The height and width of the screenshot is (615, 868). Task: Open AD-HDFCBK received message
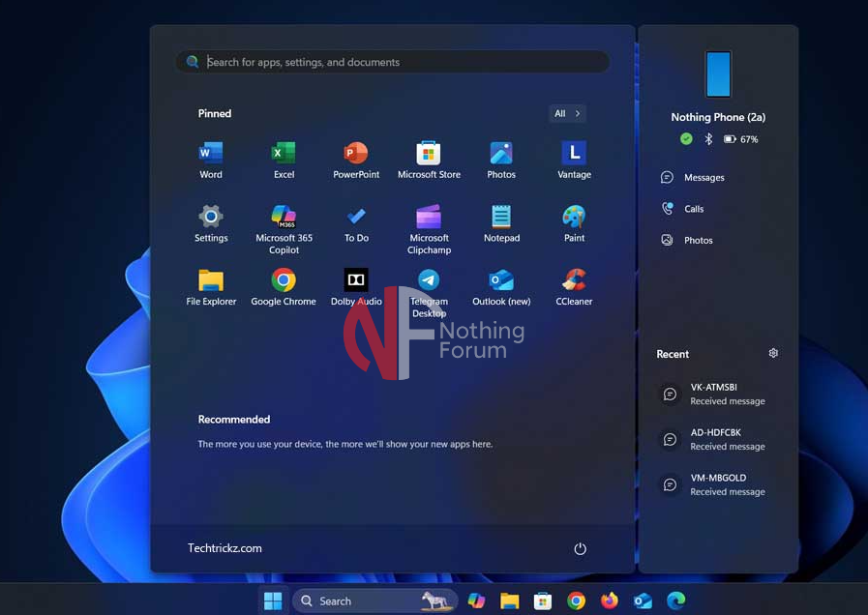tap(714, 439)
